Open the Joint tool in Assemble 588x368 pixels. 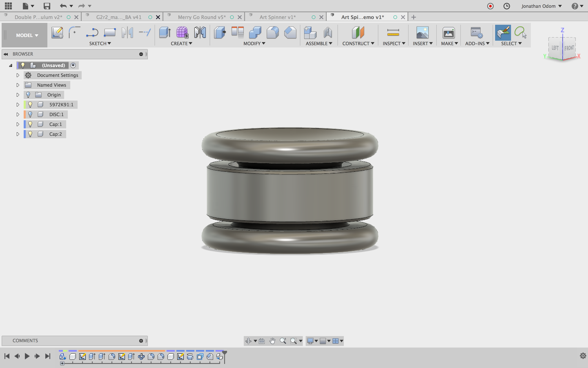point(328,33)
